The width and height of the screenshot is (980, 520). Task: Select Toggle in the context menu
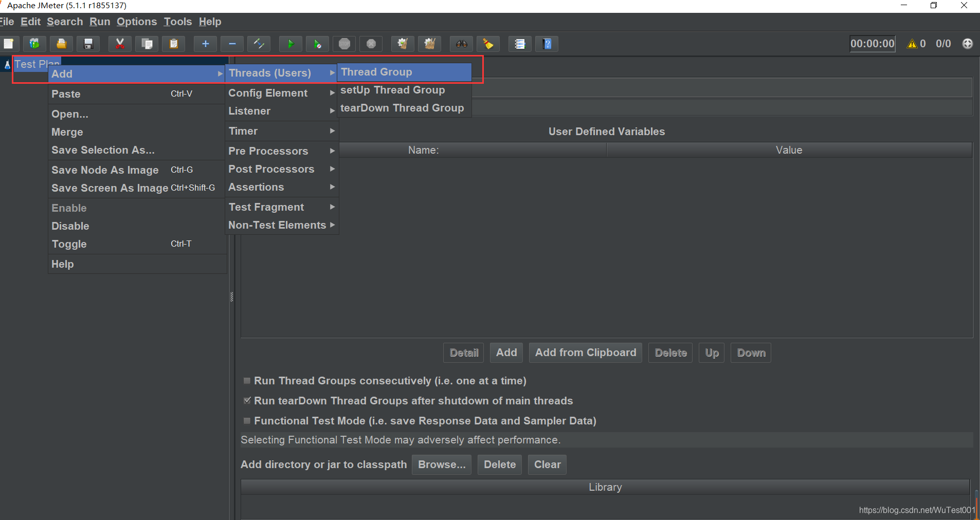(x=137, y=244)
